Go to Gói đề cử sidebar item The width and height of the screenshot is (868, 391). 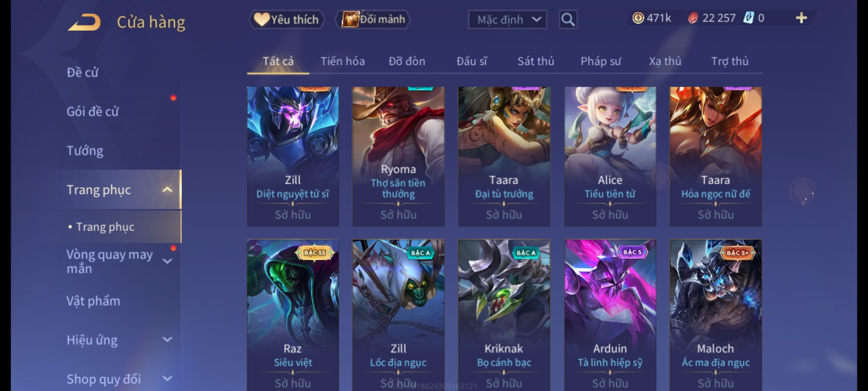tap(93, 112)
